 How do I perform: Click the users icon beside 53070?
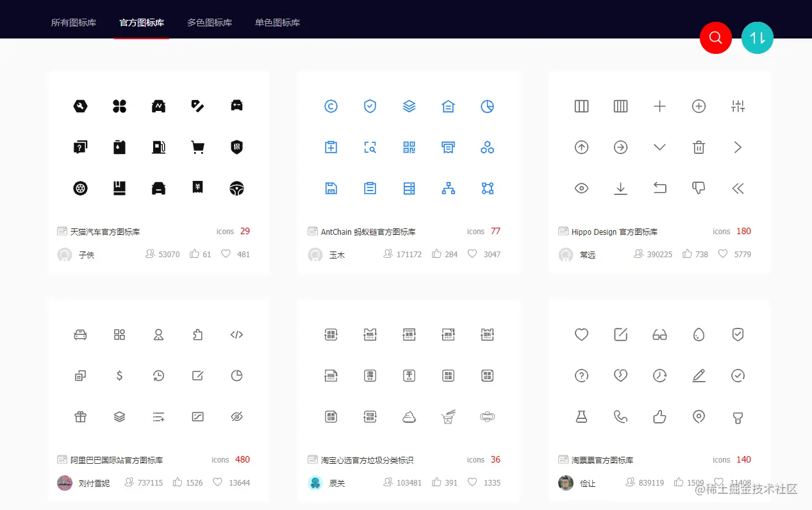151,254
